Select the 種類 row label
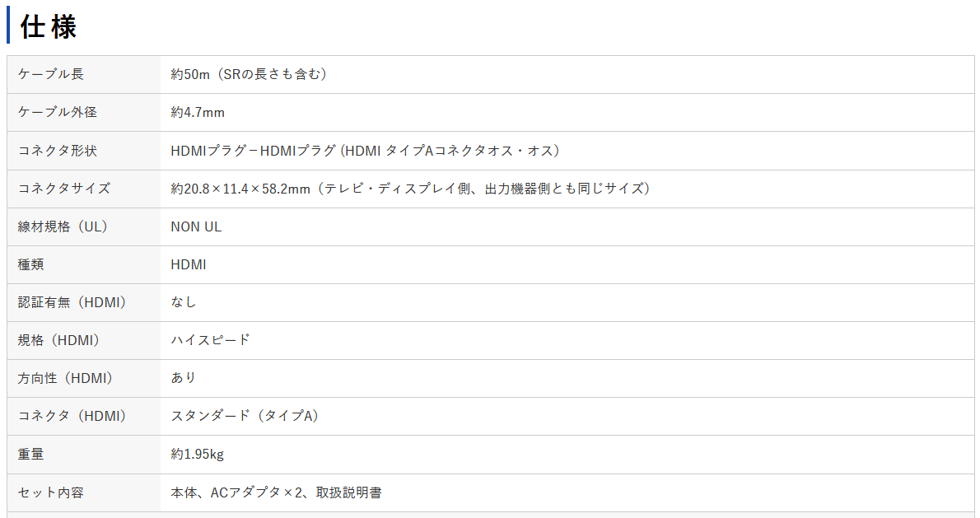980x518 pixels. (30, 265)
